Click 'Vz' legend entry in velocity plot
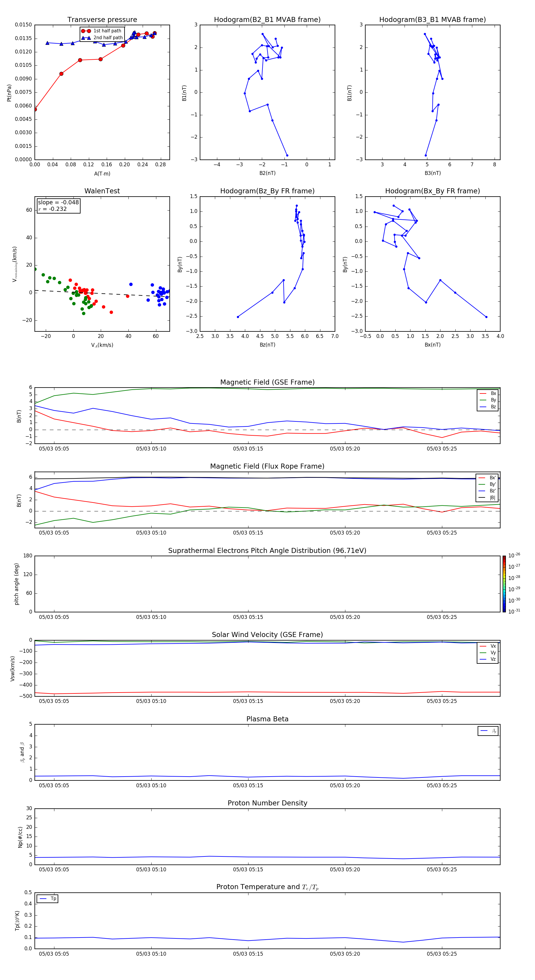 [x=488, y=659]
